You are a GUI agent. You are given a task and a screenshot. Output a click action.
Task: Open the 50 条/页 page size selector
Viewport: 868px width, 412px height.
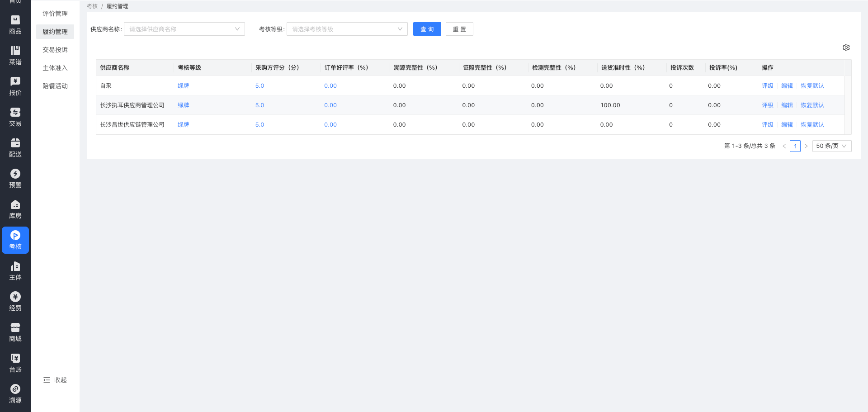831,146
